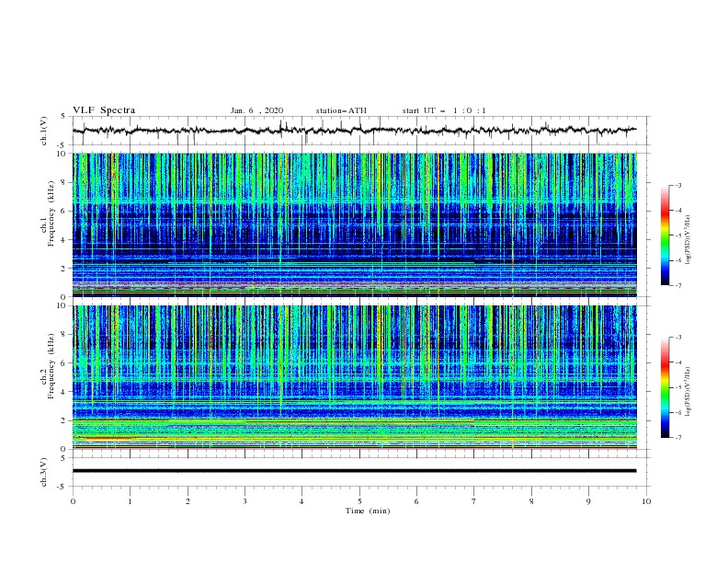Click time axis tick label '7'
This screenshot has width=728, height=563.
point(474,501)
